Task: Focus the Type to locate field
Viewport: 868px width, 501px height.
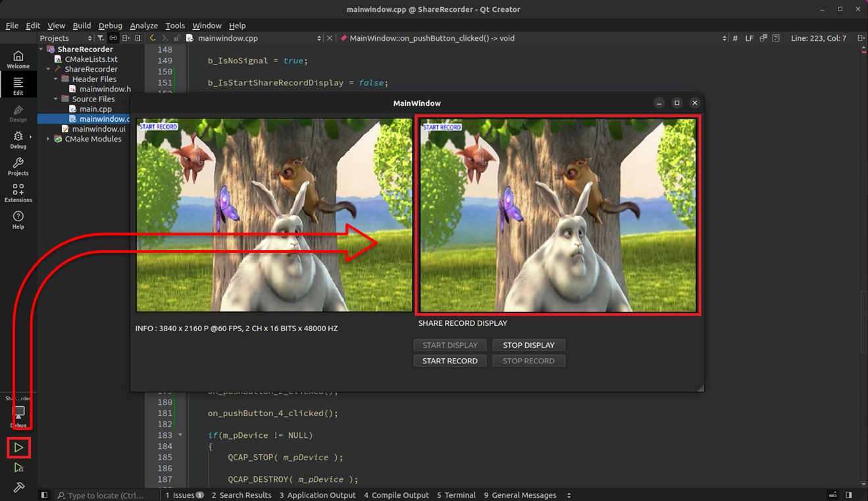Action: pos(105,495)
